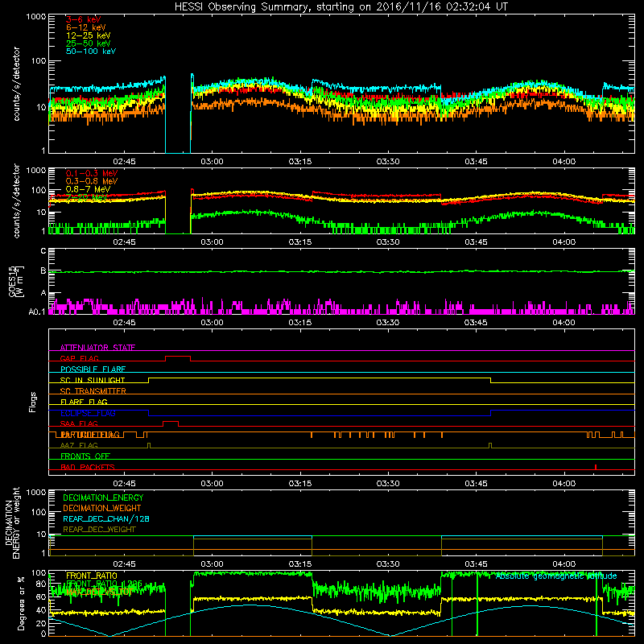Select the SC TRANSMITTER label

(x=93, y=391)
